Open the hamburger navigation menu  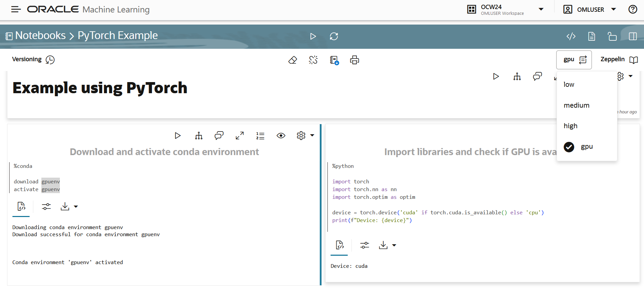[16, 9]
